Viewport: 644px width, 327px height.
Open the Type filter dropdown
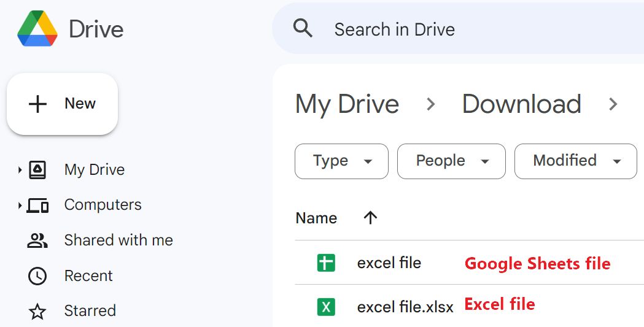(x=341, y=161)
